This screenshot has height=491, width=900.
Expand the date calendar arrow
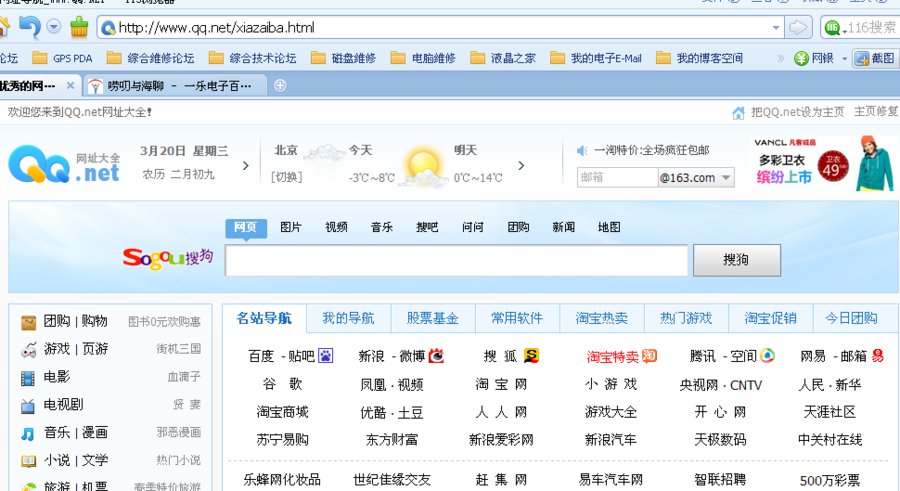(x=246, y=165)
